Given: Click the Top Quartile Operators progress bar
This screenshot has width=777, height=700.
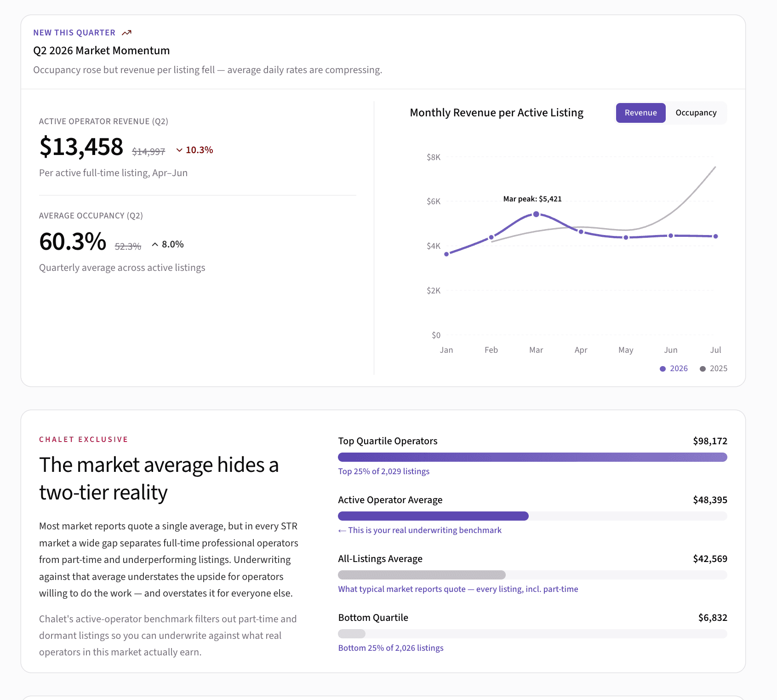Looking at the screenshot, I should [x=532, y=457].
